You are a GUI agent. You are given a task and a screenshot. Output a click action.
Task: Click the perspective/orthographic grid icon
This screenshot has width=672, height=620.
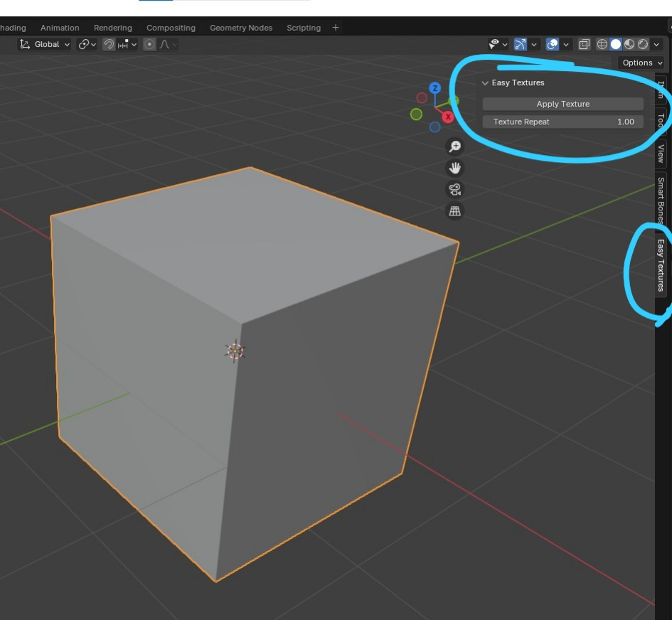tap(454, 210)
